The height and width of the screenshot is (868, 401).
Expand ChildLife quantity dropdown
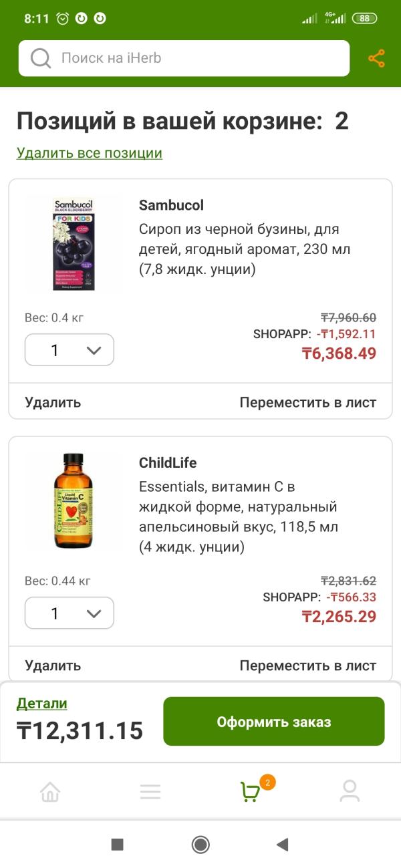[x=70, y=613]
